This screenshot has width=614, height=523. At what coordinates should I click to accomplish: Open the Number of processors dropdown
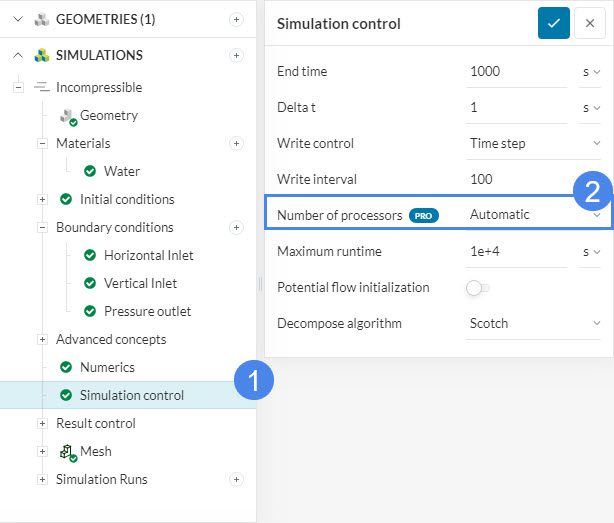pos(535,214)
